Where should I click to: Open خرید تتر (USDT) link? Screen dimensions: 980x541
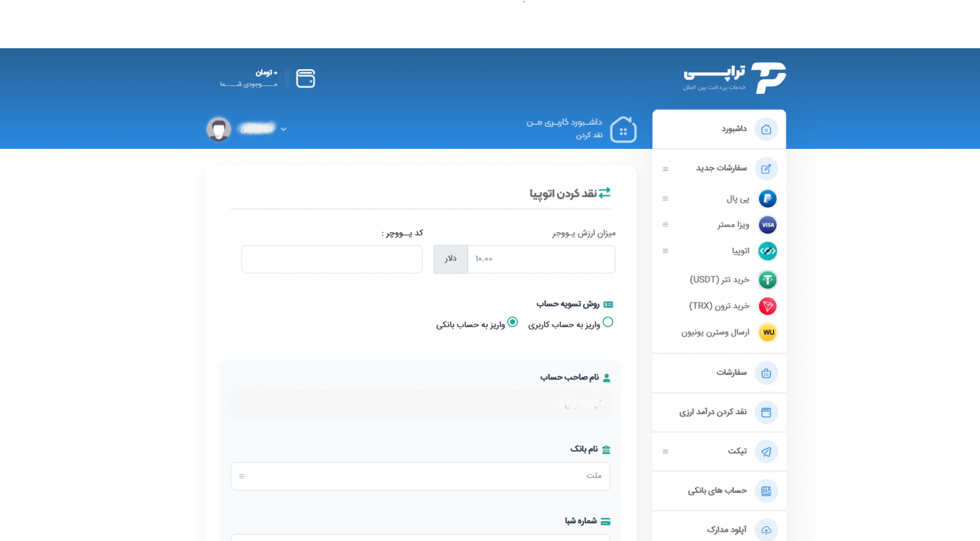tap(719, 279)
